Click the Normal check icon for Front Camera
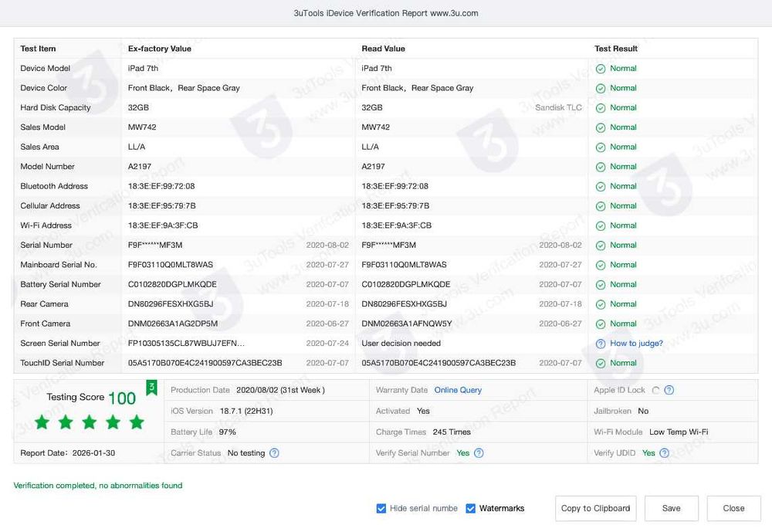The height and width of the screenshot is (532, 772). coord(600,324)
